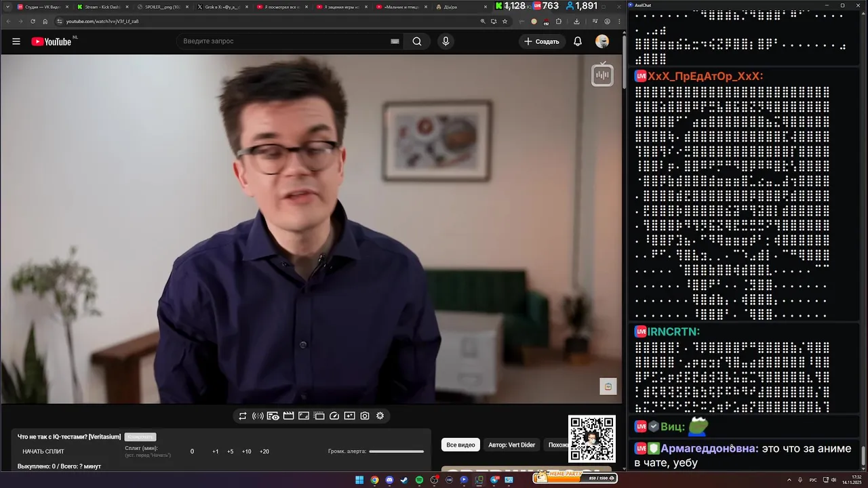
Task: Open Steam from the taskbar
Action: [x=404, y=480]
